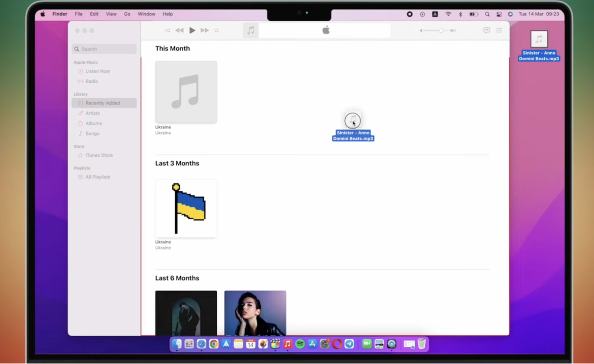
Task: Open Spotlight search in menu bar
Action: 487,14
